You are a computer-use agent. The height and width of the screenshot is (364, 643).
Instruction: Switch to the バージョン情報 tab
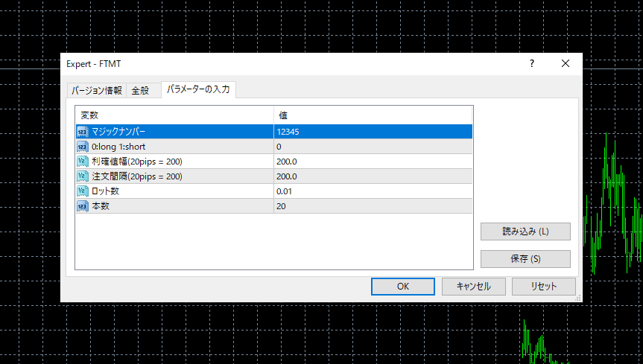(96, 91)
